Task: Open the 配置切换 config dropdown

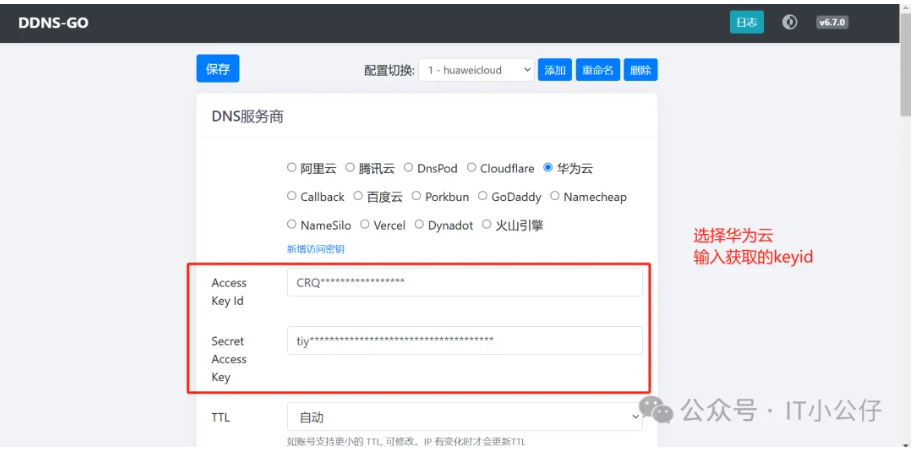Action: 476,70
